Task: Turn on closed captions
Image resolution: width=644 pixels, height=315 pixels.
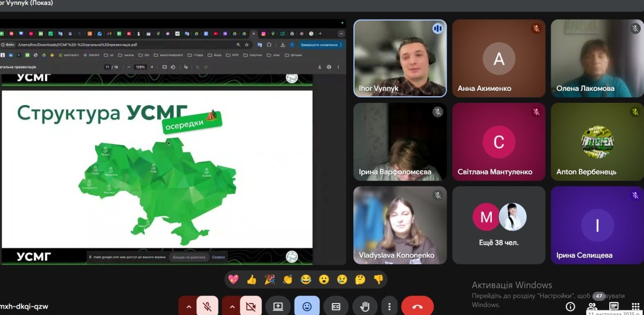Action: click(x=336, y=306)
